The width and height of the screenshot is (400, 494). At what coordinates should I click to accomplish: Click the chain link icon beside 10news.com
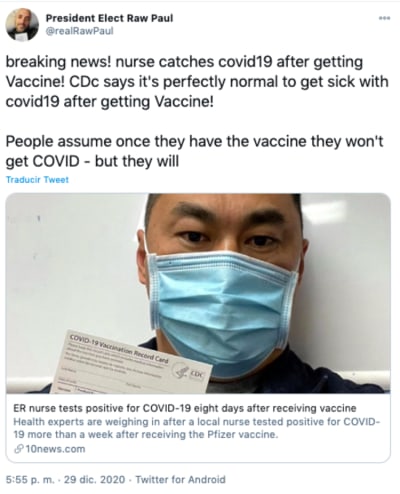(18, 449)
